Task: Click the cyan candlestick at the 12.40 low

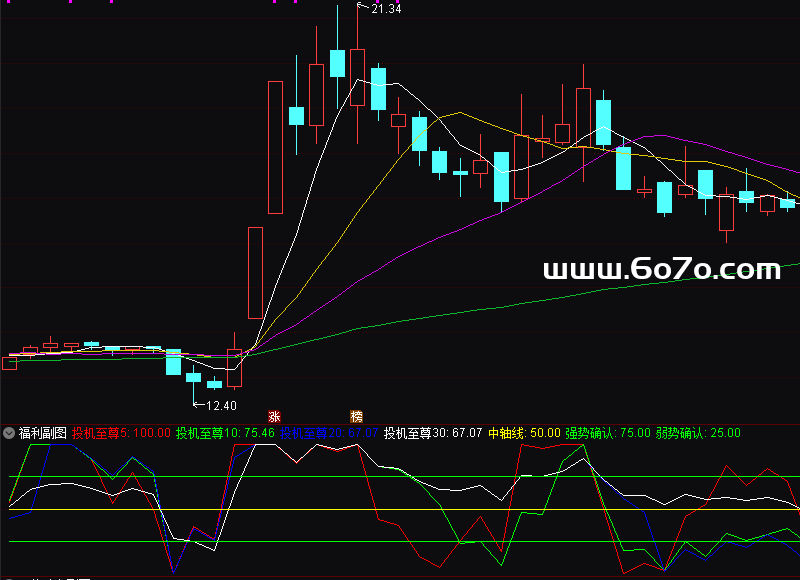Action: click(214, 384)
